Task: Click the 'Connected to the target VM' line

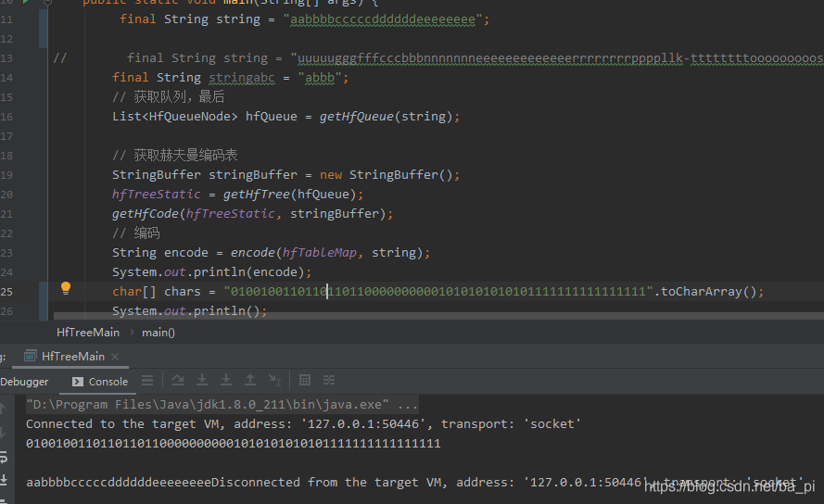Action: tap(303, 424)
